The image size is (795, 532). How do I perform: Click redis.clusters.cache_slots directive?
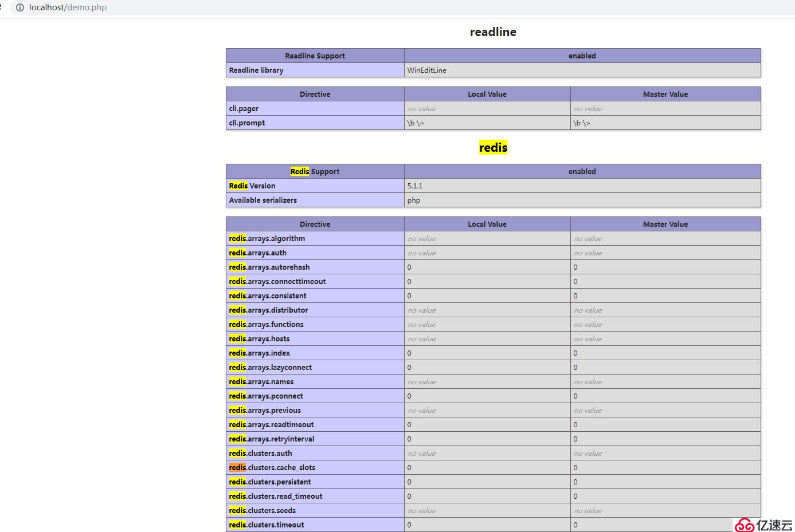coord(272,467)
